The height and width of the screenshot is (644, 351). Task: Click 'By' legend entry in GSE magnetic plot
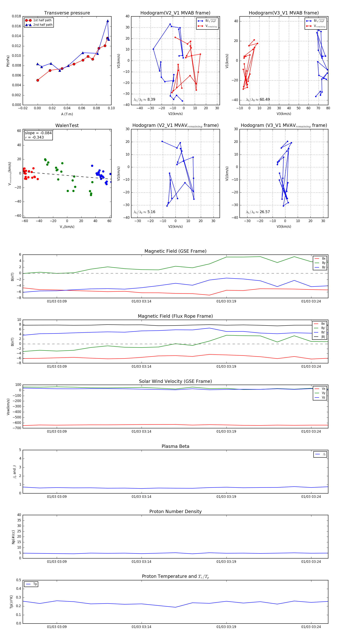click(320, 263)
